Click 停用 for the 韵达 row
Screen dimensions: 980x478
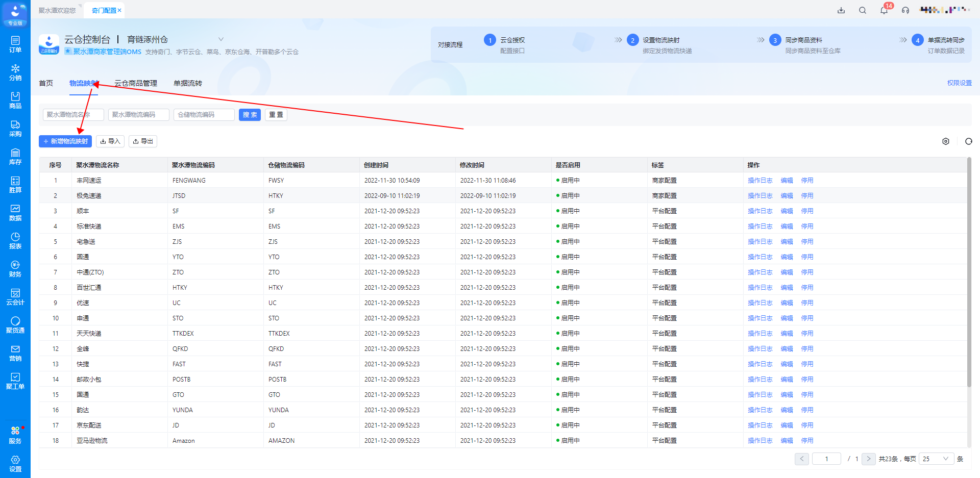coord(807,410)
